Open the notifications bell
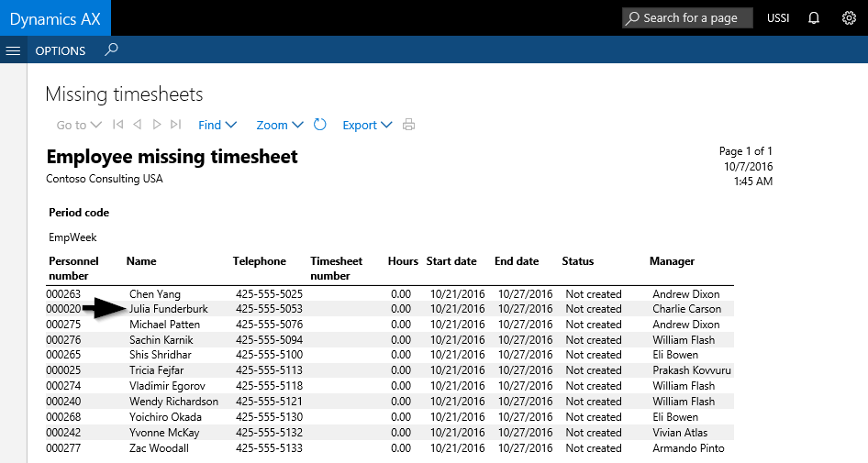This screenshot has width=868, height=463. [x=813, y=17]
